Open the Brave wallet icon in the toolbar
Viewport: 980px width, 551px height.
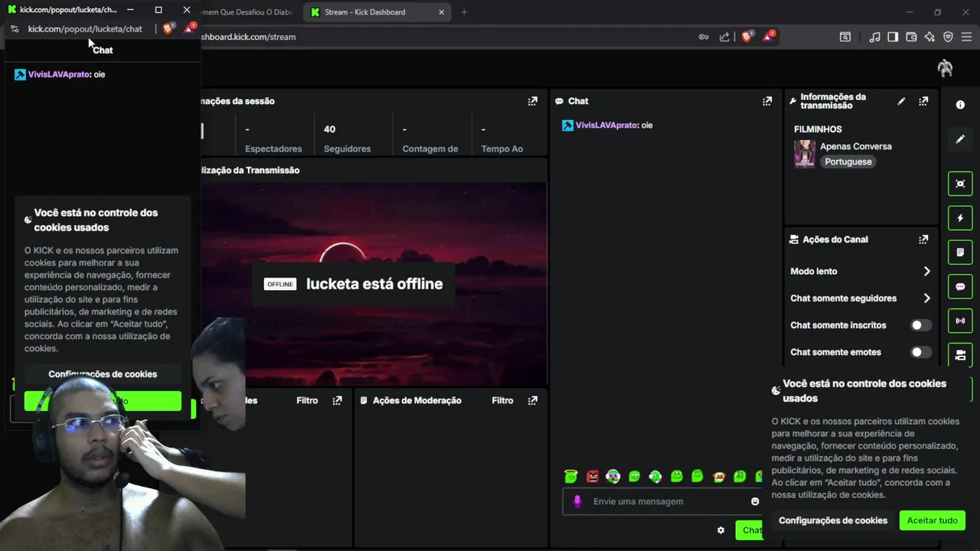[911, 37]
